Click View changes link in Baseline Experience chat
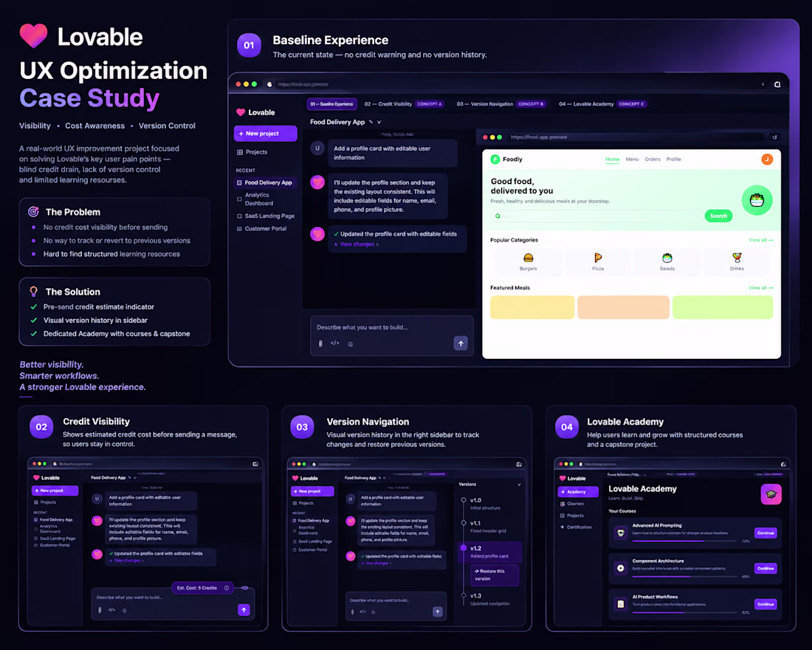812x650 pixels. pyautogui.click(x=357, y=244)
